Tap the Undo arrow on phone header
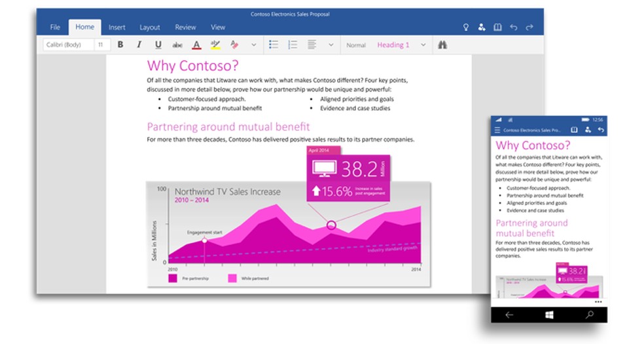644x344 pixels. [x=601, y=130]
